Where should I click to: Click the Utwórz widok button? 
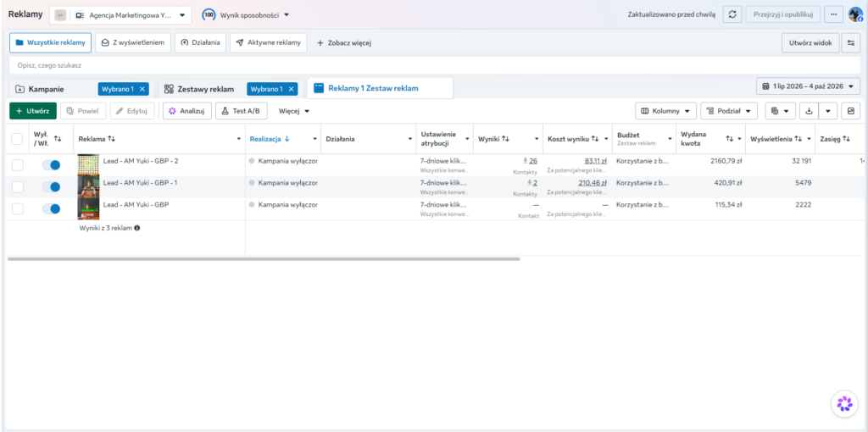coord(810,42)
